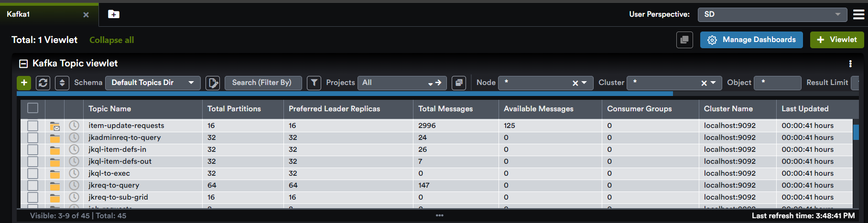Click the folder icon for jkreq-to-sub-grid
868x223 pixels.
coord(55,198)
